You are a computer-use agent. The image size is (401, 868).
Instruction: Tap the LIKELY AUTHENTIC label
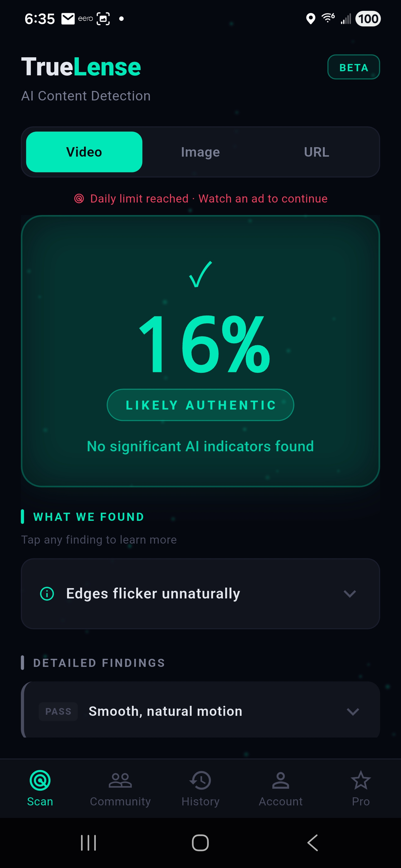200,405
